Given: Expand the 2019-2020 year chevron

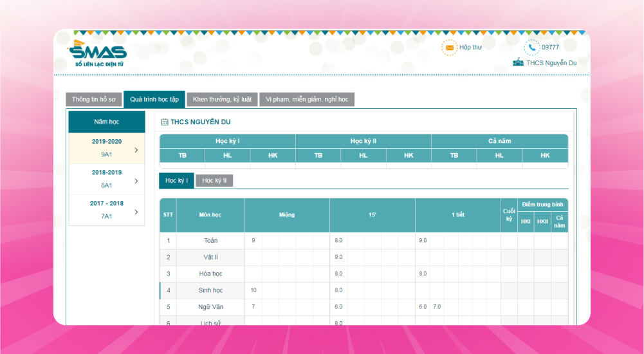Looking at the screenshot, I should [x=136, y=151].
